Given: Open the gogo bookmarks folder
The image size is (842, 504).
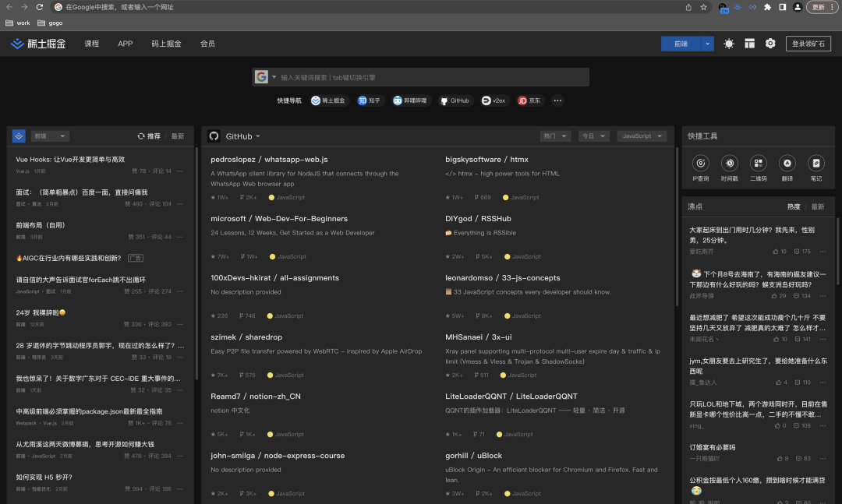Looking at the screenshot, I should tap(50, 23).
